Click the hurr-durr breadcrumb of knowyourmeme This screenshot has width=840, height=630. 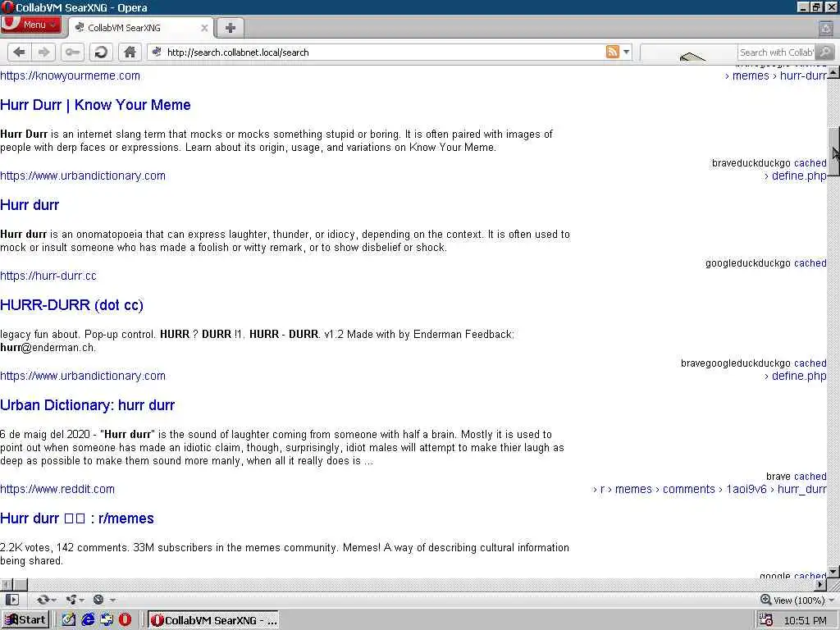(x=803, y=75)
